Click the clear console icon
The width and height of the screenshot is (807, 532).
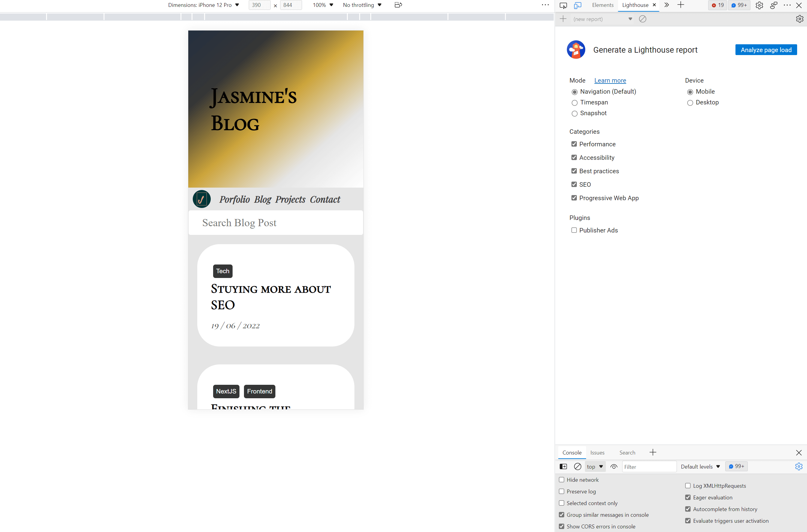click(x=577, y=466)
